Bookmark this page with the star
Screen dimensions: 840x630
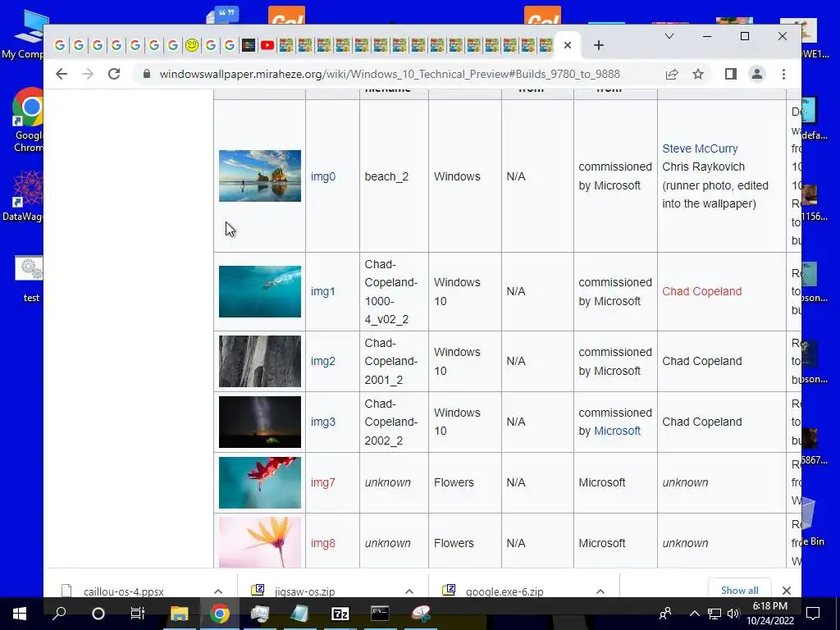pos(697,74)
